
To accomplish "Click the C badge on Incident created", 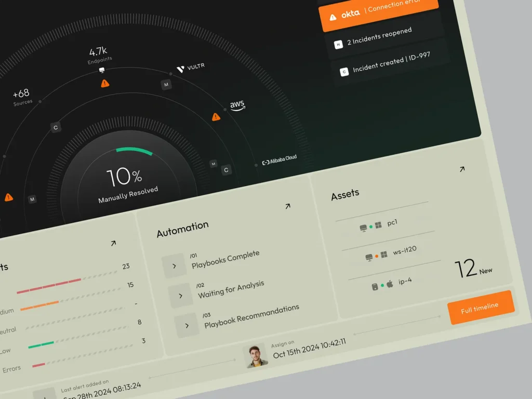I will tap(344, 72).
